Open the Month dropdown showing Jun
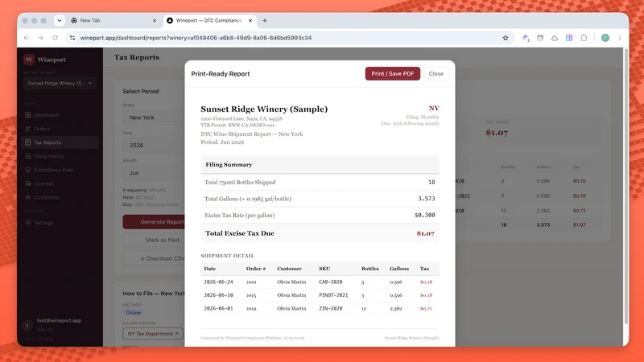Image resolution: width=644 pixels, height=362 pixels. tap(154, 173)
